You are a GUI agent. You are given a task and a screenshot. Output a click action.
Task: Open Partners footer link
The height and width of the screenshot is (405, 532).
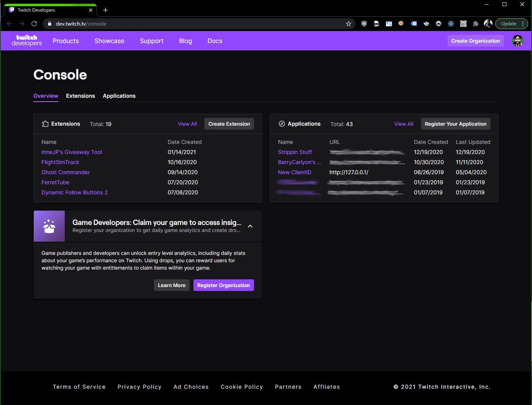click(x=288, y=387)
